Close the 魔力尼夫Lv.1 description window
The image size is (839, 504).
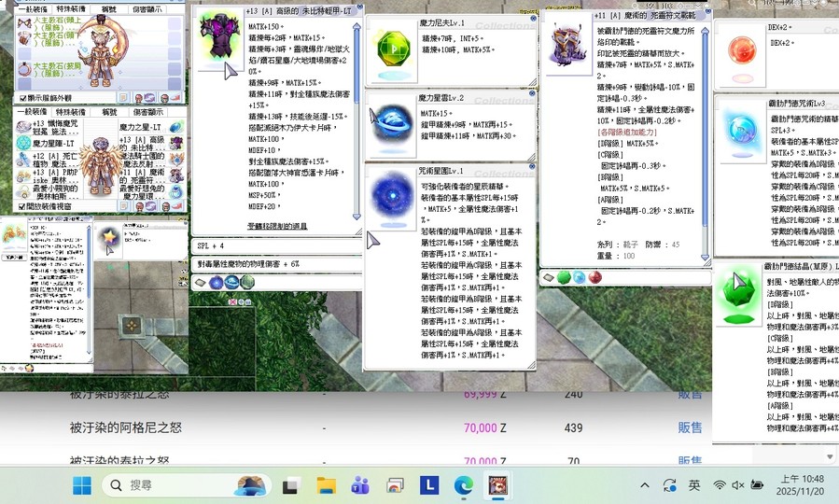point(533,18)
